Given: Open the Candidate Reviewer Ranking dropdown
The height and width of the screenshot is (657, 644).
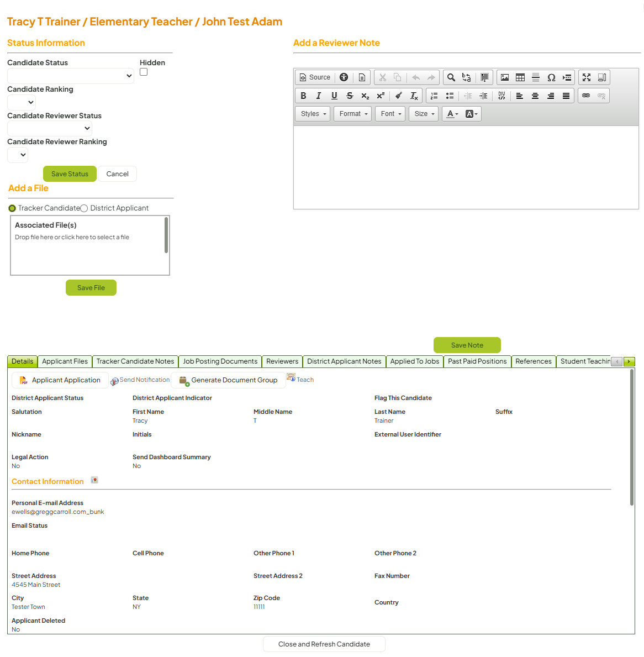Looking at the screenshot, I should pos(18,155).
